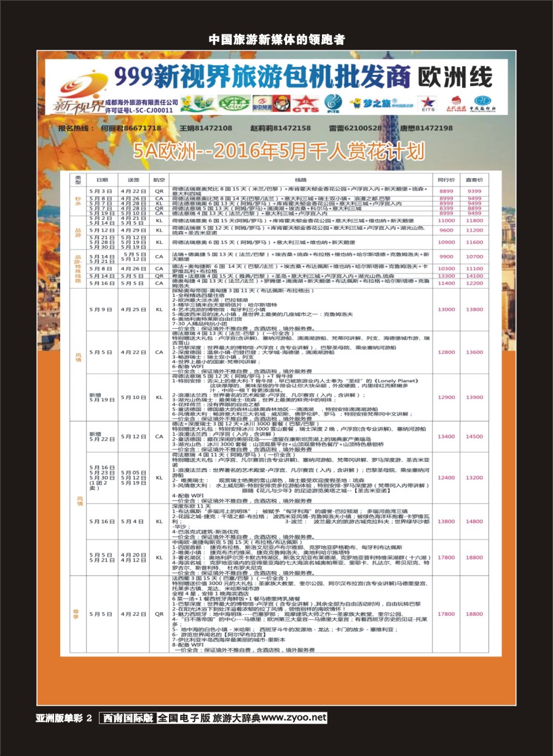
Task: Click the price 14100
Action: coord(474,276)
